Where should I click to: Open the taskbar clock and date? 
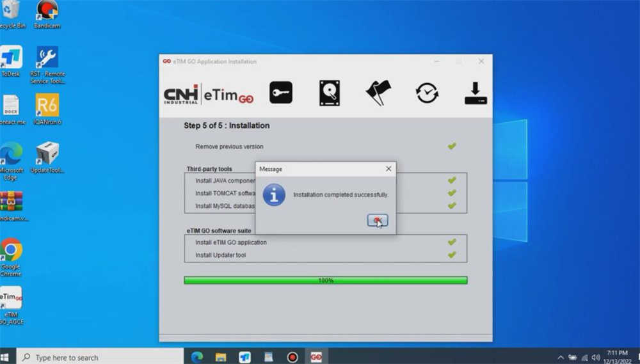click(x=617, y=357)
